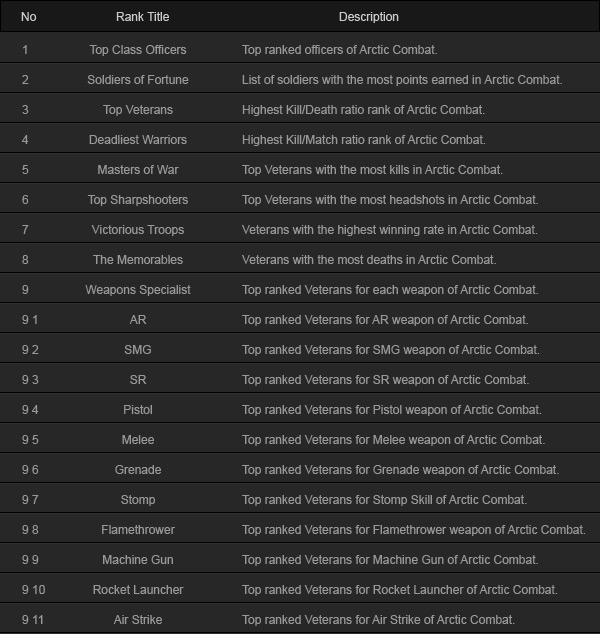This screenshot has width=600, height=634.
Task: Open the Pistol weapon ranking
Action: (x=138, y=409)
